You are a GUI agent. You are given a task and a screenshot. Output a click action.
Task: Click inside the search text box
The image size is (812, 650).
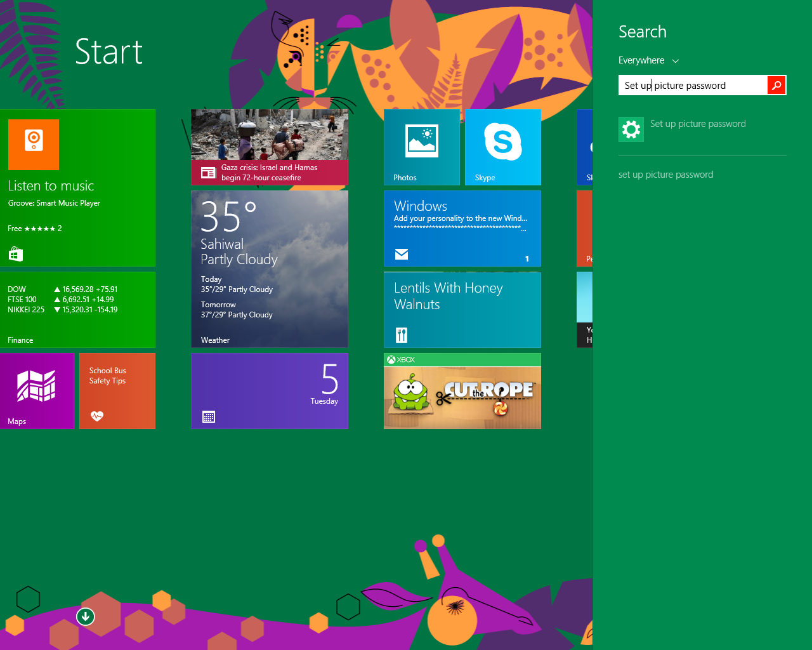(691, 84)
